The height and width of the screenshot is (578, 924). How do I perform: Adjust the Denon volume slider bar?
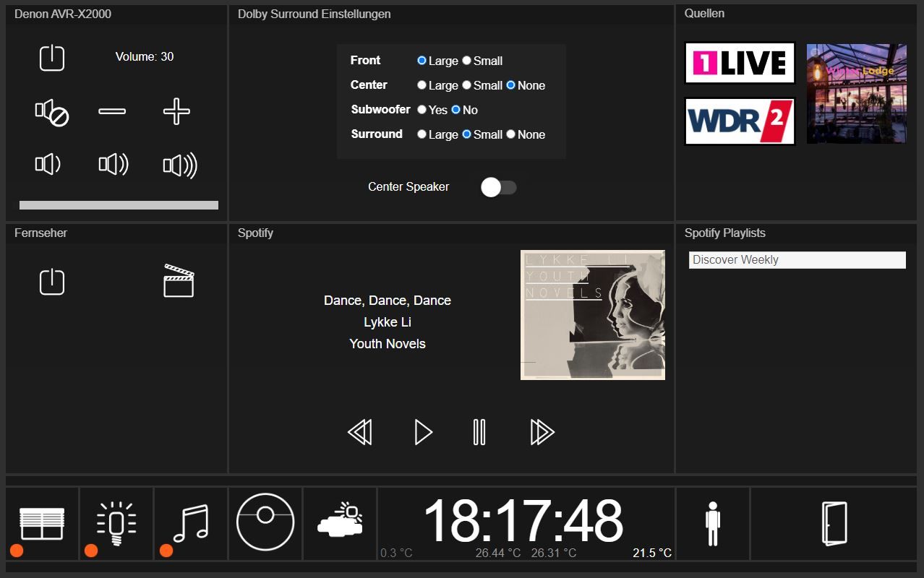[x=119, y=205]
